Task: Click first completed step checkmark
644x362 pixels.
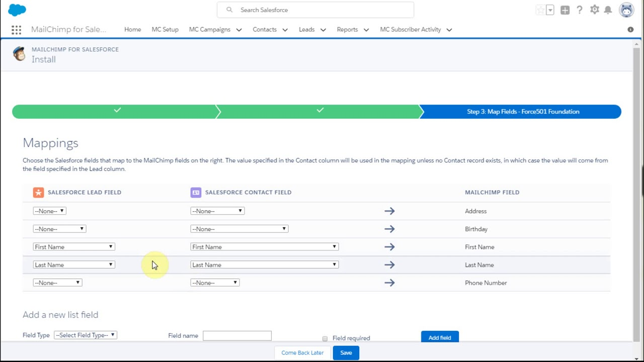Action: tap(117, 110)
